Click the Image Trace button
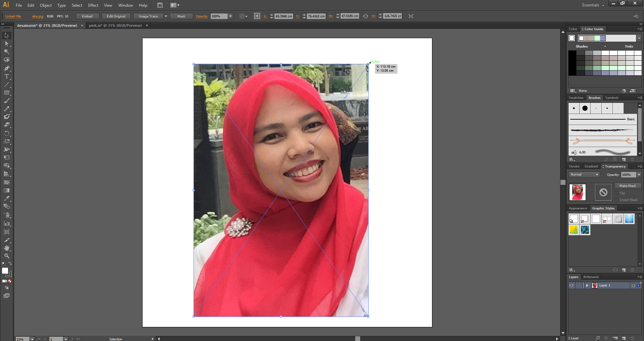This screenshot has height=341, width=644. (x=148, y=16)
